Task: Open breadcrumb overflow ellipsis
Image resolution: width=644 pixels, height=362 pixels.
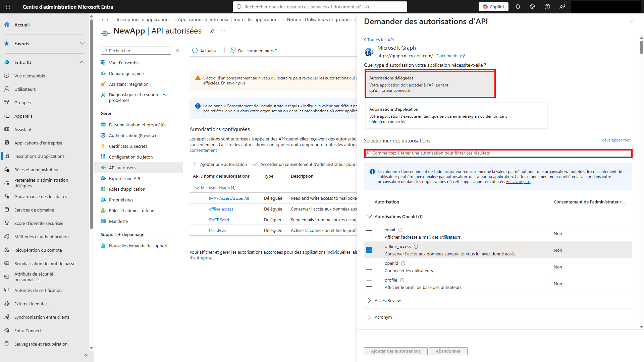Action: [105, 20]
